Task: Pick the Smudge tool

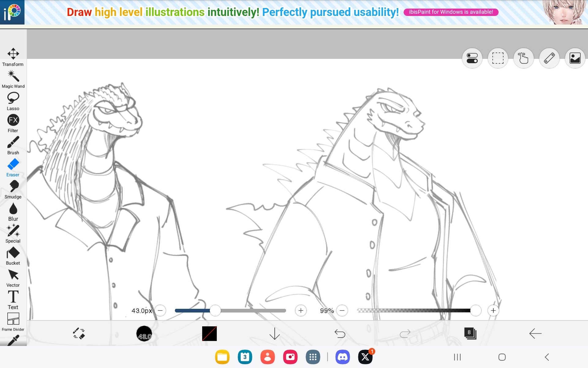Action: coord(13,189)
